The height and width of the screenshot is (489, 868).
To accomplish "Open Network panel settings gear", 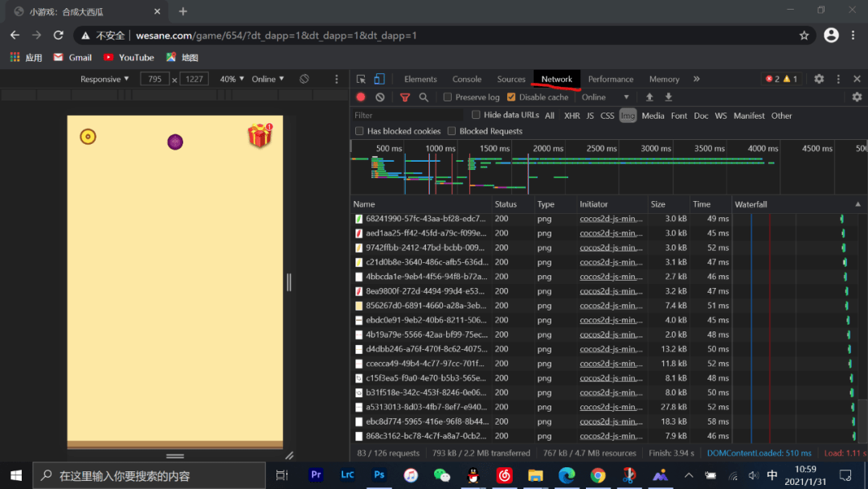I will (x=857, y=97).
